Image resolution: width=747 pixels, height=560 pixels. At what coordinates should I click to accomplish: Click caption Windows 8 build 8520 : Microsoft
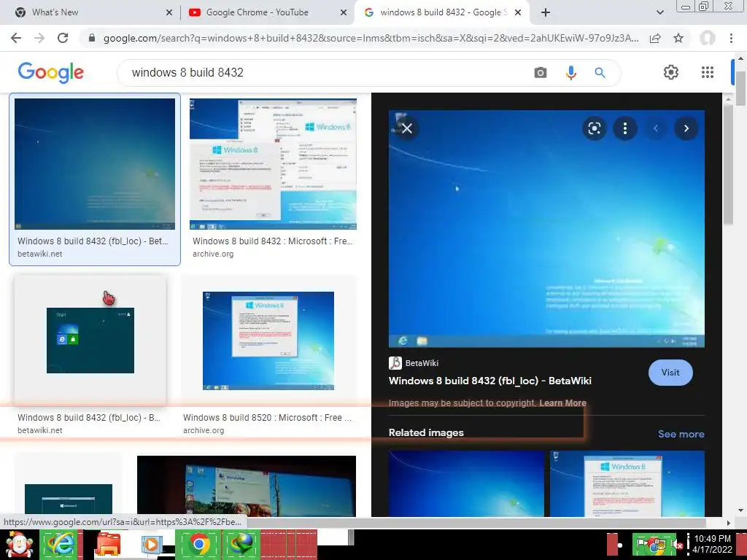tap(267, 418)
